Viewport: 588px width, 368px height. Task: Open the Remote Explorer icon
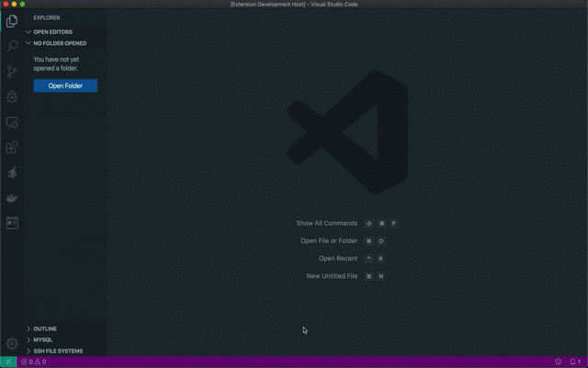[x=12, y=122]
